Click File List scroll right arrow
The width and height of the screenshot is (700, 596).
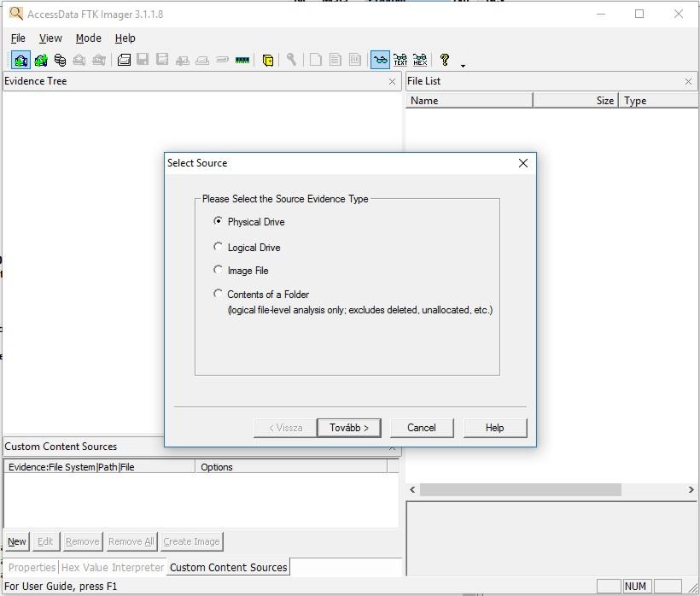[691, 490]
